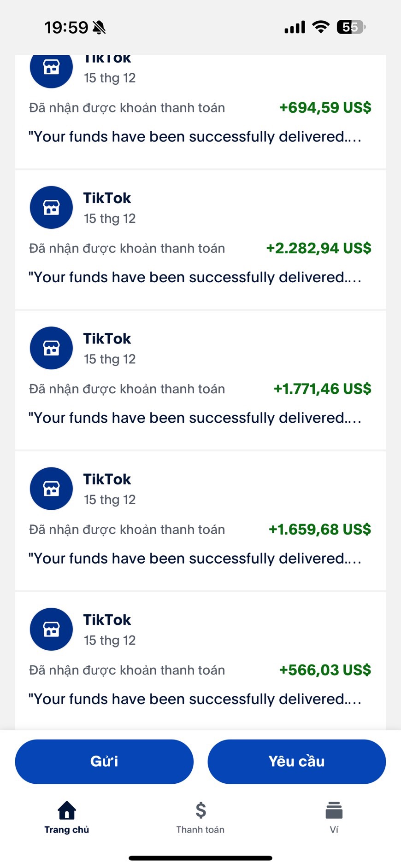Tap the store icon of the +1.771,46 US$ payment
The image size is (401, 868).
click(51, 348)
